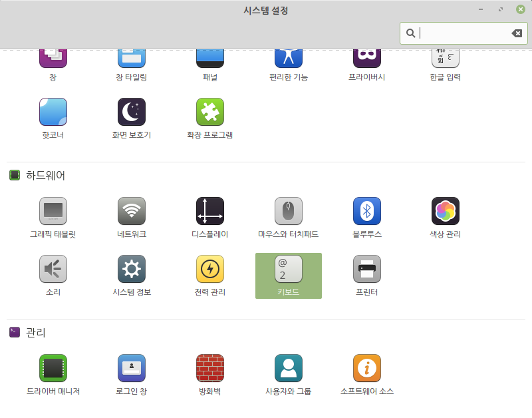The width and height of the screenshot is (532, 418).
Task: Open 편리한 기능 accessibility settings
Action: pos(289,59)
